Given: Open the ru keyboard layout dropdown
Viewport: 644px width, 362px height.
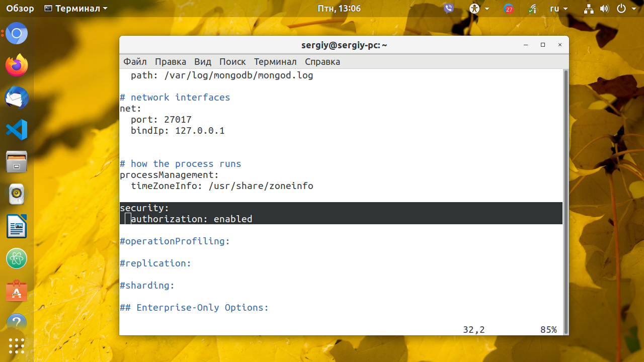Looking at the screenshot, I should click(558, 9).
